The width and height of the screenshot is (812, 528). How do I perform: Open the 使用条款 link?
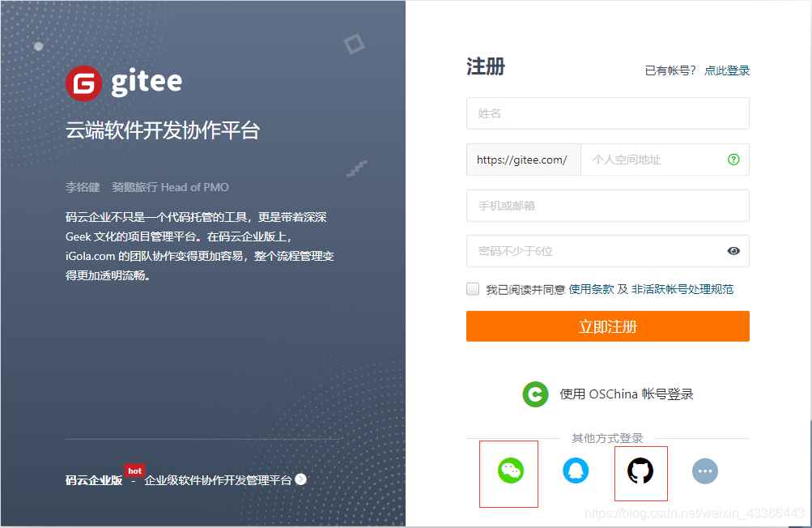pos(592,289)
